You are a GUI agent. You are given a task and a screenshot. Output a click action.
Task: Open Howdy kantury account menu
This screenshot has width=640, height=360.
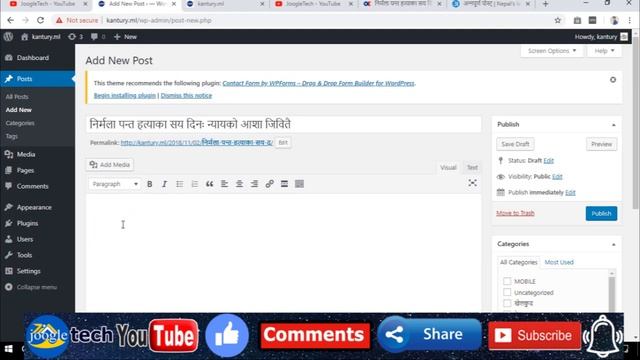tap(601, 37)
